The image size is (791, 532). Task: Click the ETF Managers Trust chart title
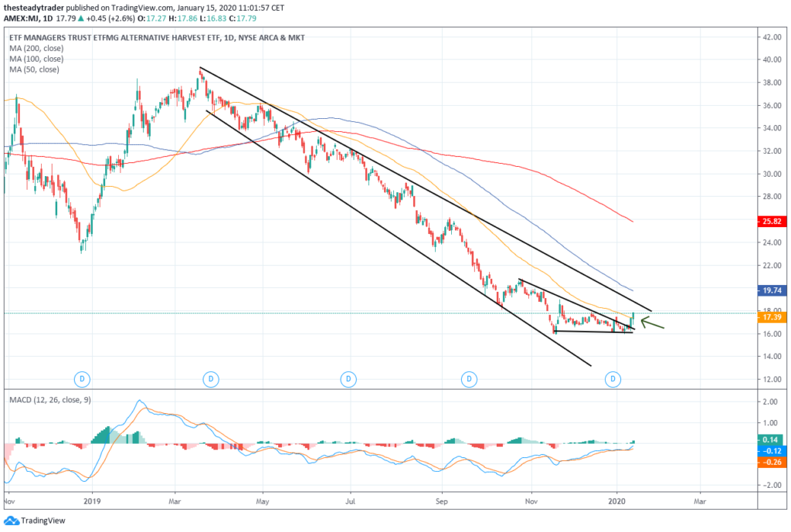[x=157, y=38]
